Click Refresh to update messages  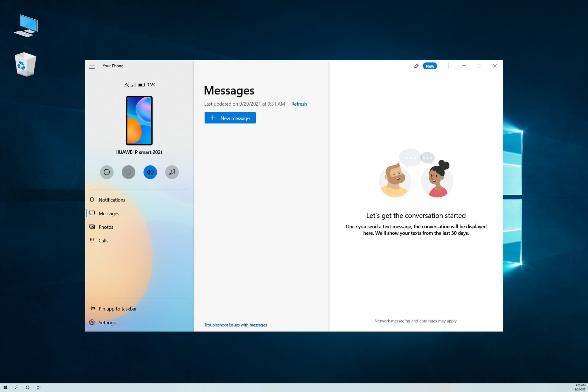tap(299, 104)
